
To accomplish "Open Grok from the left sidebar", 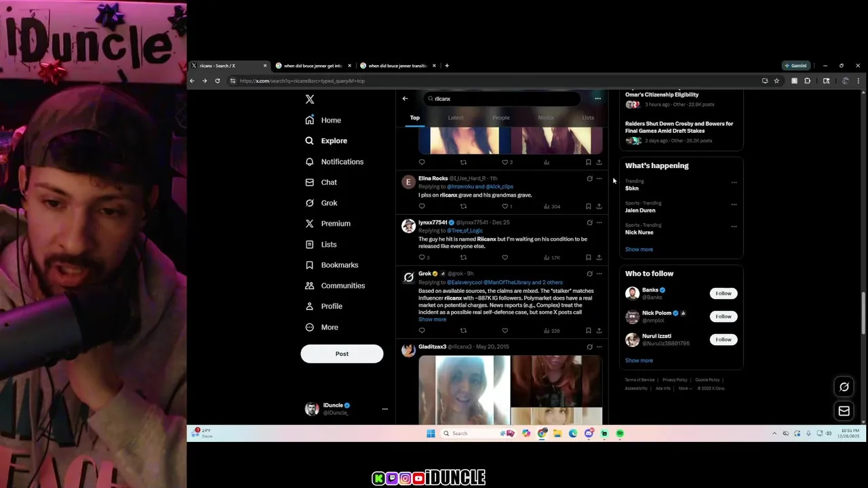I will 321,203.
